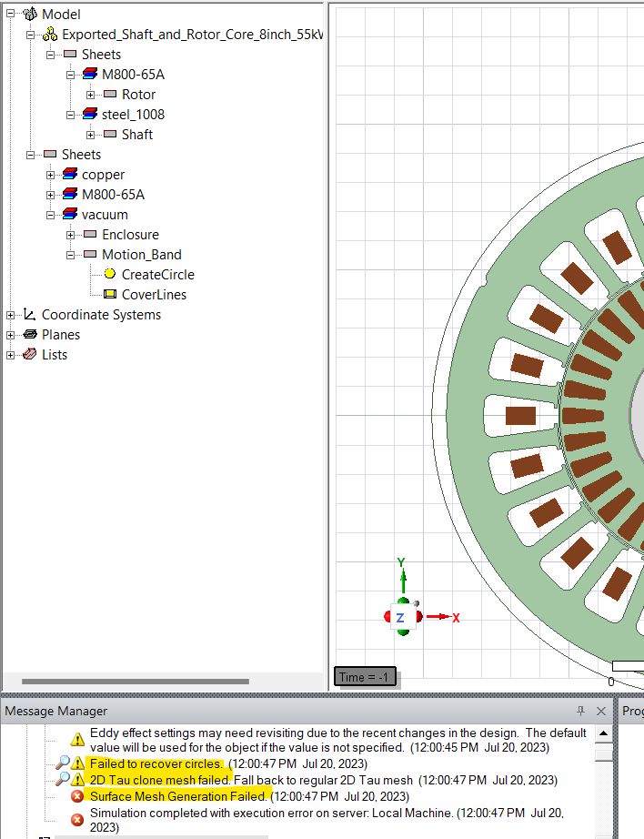Click the Enclosure sheet icon
The height and width of the screenshot is (839, 644).
pos(90,234)
